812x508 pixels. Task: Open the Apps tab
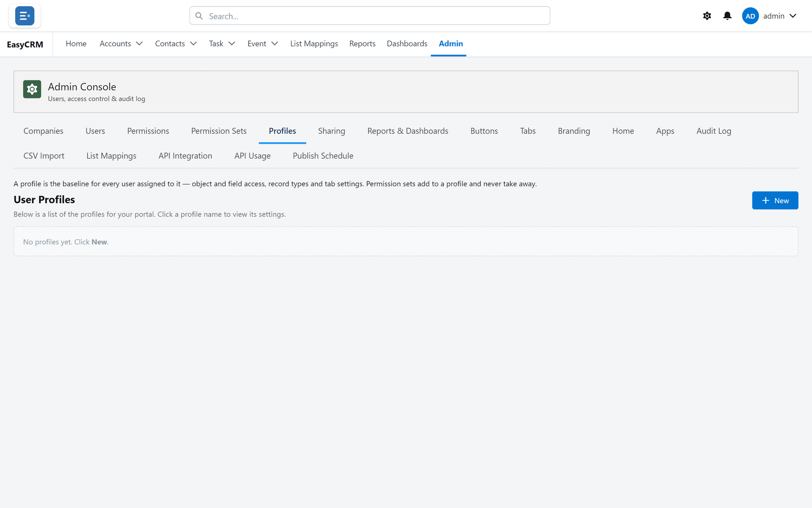665,131
